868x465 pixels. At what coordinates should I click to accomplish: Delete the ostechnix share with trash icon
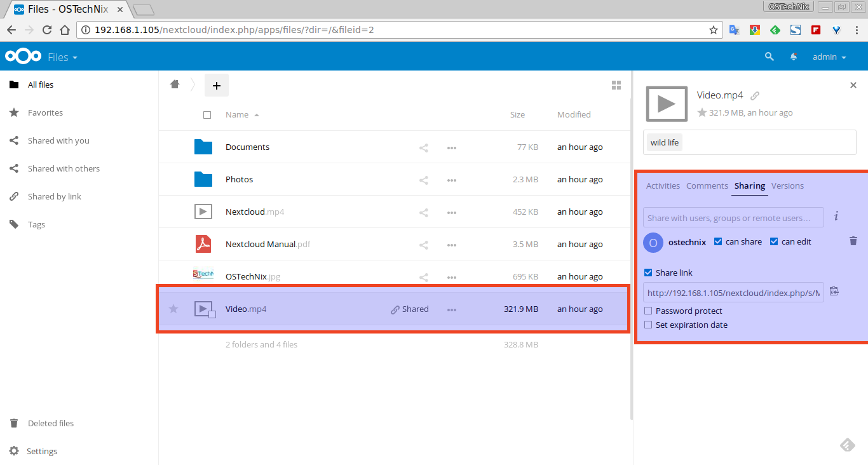[853, 241]
